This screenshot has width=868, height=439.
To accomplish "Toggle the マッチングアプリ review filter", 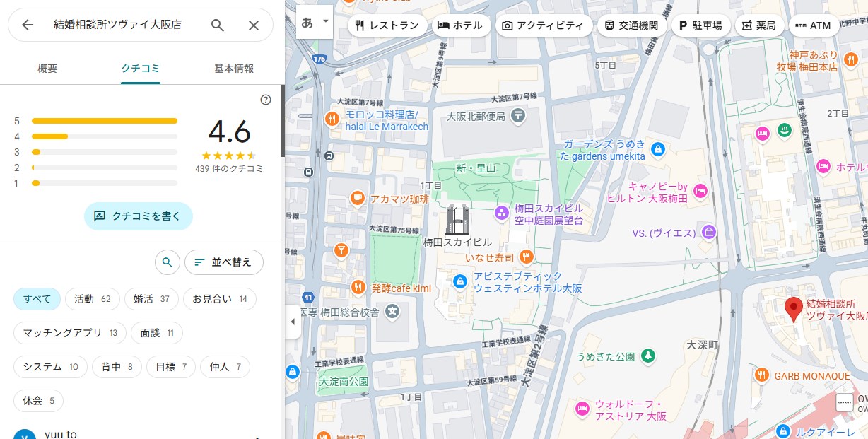I will 70,333.
